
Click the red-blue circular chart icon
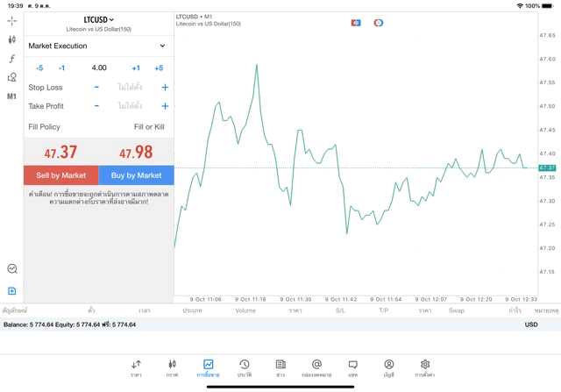[x=379, y=23]
